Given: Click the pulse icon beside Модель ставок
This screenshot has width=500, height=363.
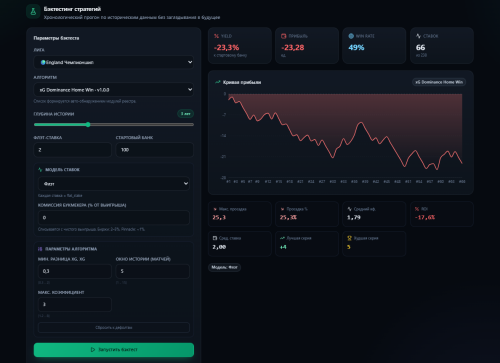Looking at the screenshot, I should [x=40, y=170].
